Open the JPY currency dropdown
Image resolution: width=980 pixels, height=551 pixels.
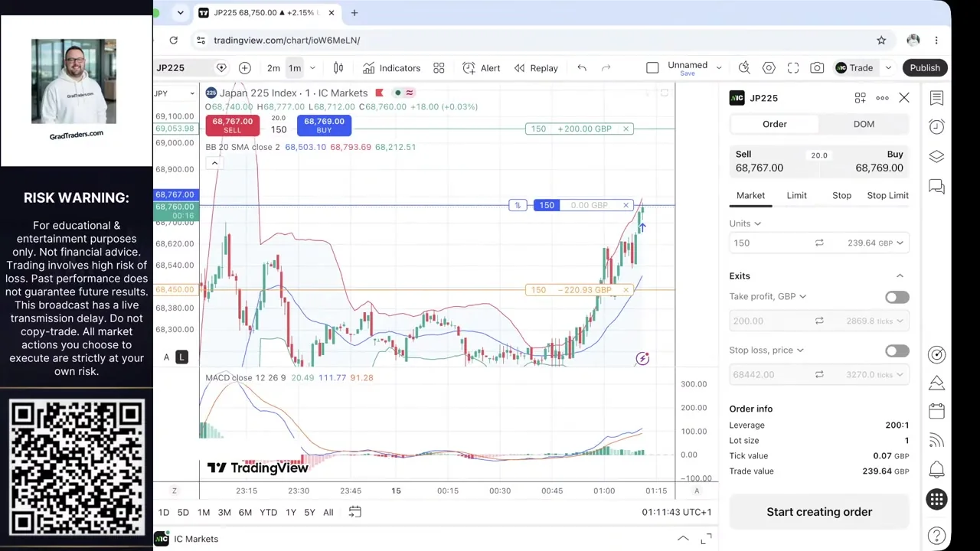click(x=175, y=93)
